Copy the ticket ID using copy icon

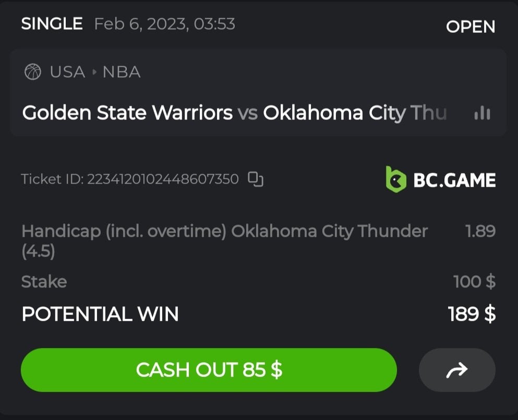256,179
